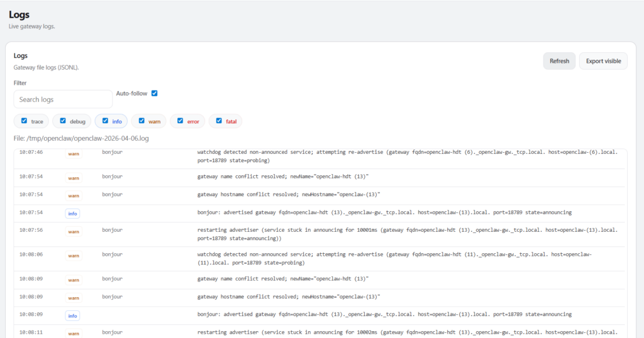Viewport: 644px width, 338px height.
Task: Click the info badge on the 10:07:54 entry
Action: point(72,214)
